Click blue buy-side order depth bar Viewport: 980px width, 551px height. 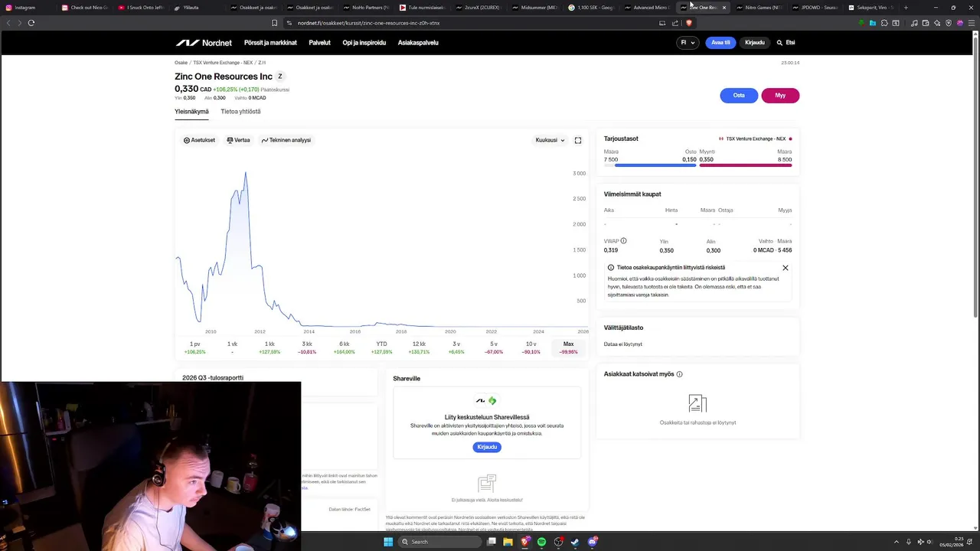[x=655, y=165]
